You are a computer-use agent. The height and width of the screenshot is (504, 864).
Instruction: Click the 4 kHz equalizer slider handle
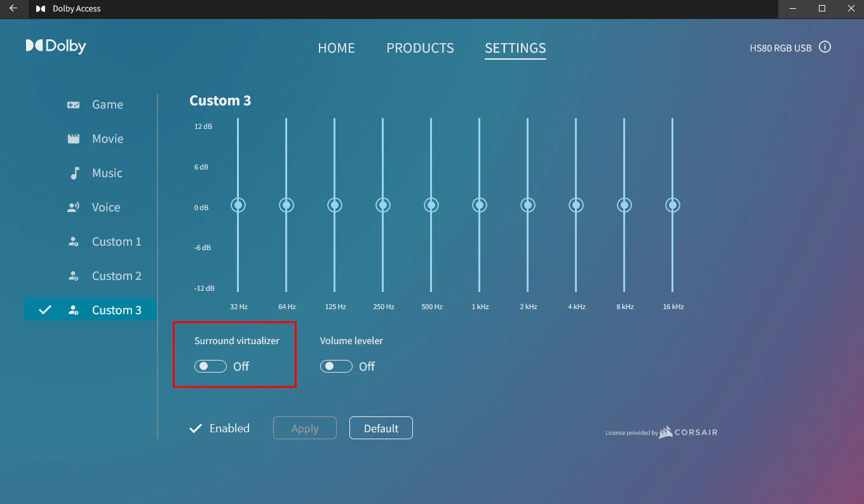pyautogui.click(x=576, y=205)
